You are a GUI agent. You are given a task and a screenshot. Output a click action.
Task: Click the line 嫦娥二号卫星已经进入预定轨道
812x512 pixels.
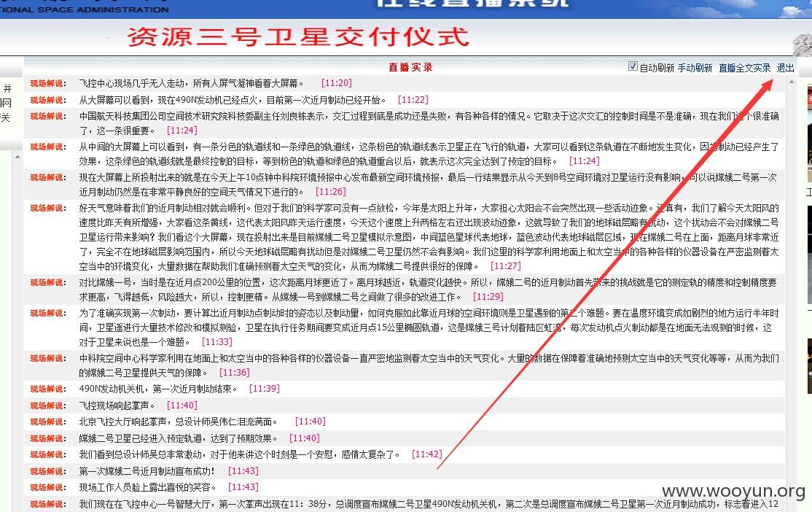click(x=178, y=438)
